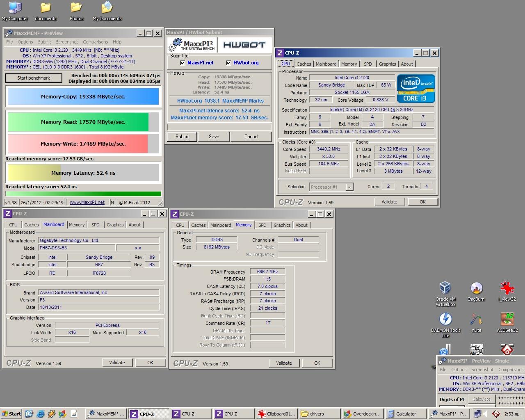The height and width of the screenshot is (420, 525).
Task: Click the Memory-Write result bar
Action: pos(83,144)
